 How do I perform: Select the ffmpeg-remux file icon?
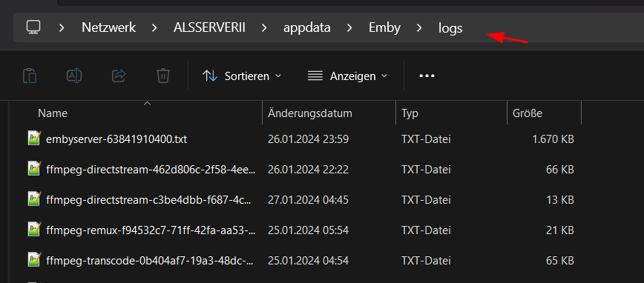coord(34,229)
